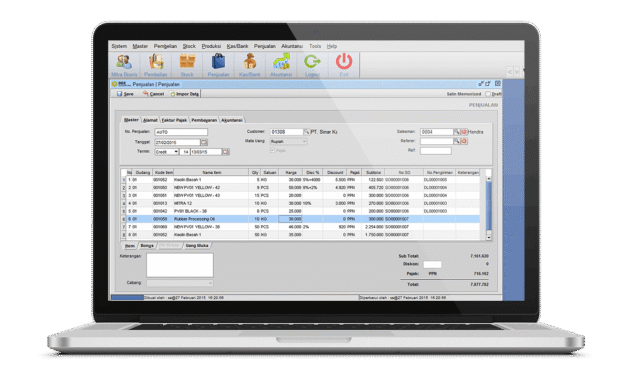Image resolution: width=630 pixels, height=380 pixels.
Task: Open the Produksi menu
Action: click(211, 46)
